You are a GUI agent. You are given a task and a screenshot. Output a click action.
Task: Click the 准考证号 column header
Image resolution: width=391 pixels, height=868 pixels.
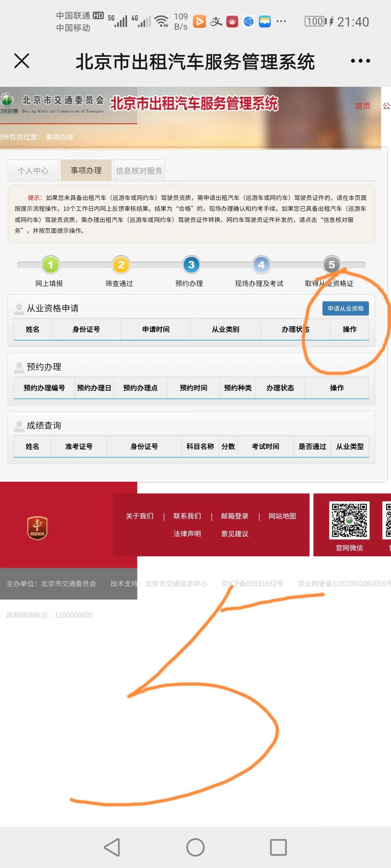click(79, 447)
